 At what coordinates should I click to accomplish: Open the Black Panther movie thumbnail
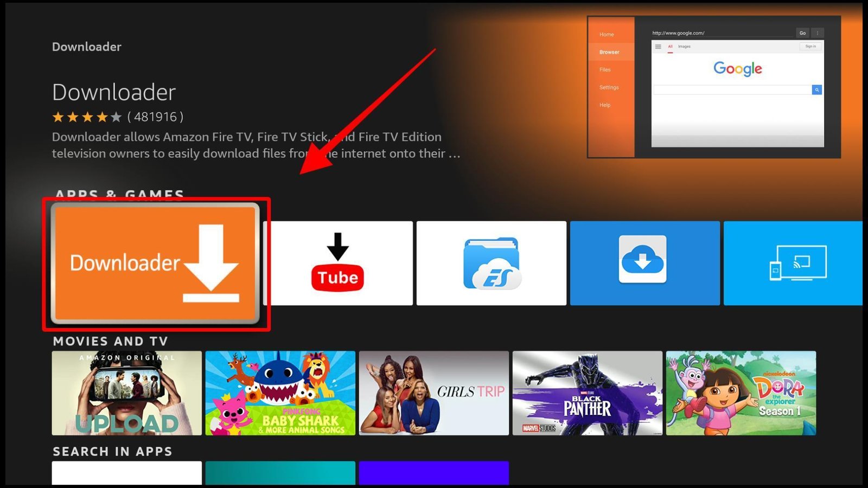(588, 393)
